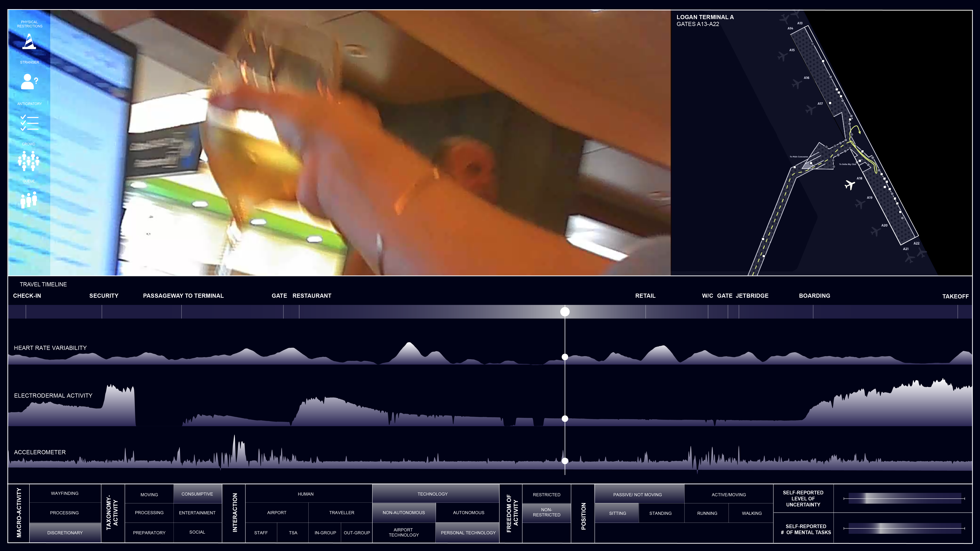Click the Physical Restrictions cone icon
The width and height of the screenshot is (980, 551).
(29, 41)
